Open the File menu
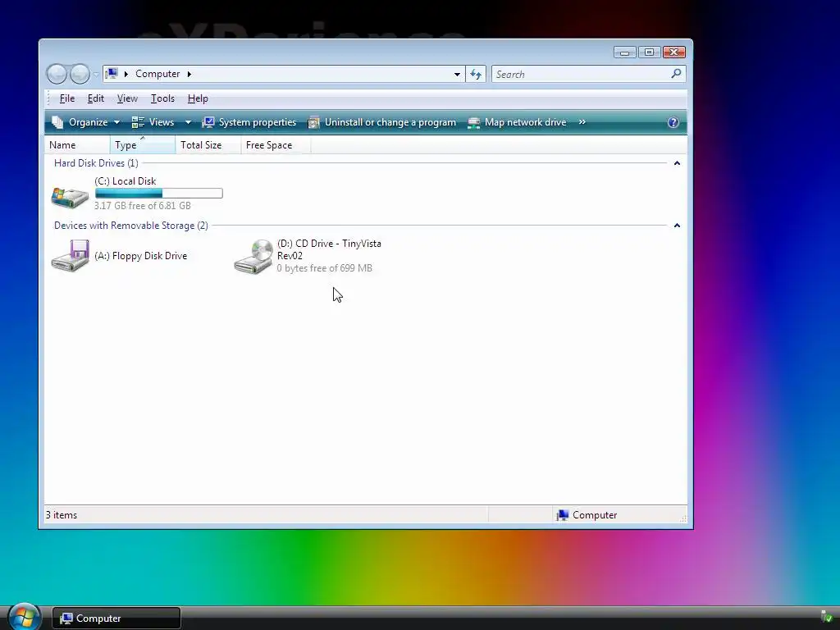 67,98
